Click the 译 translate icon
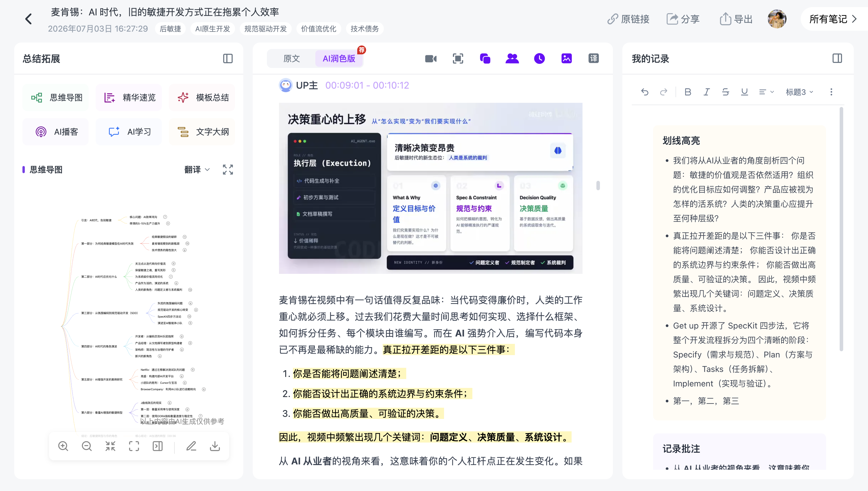868x491 pixels. coord(594,58)
